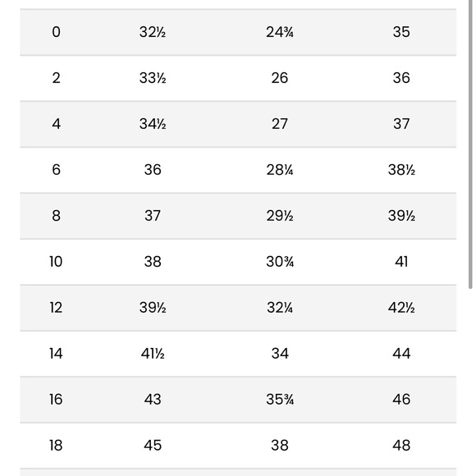The height and width of the screenshot is (476, 476).
Task: Select the size 2 row label
Action: pyautogui.click(x=56, y=78)
